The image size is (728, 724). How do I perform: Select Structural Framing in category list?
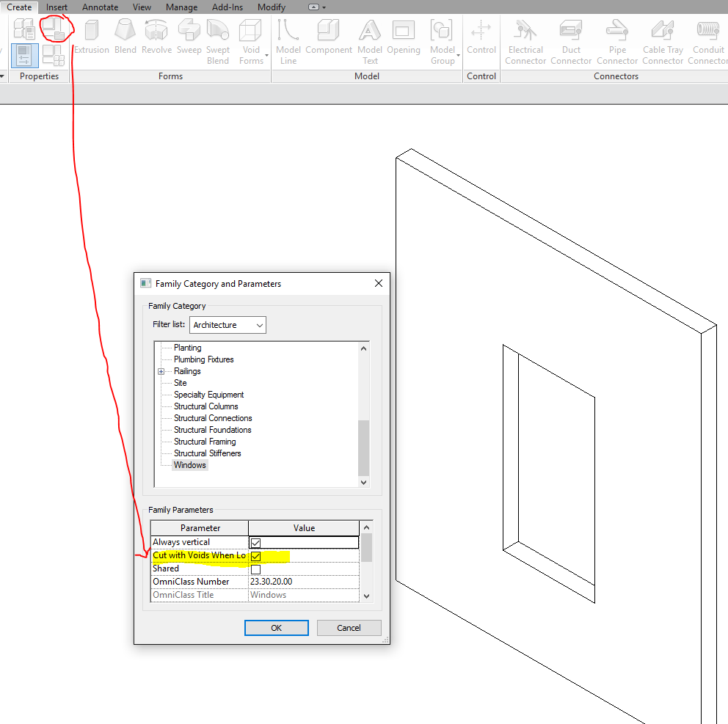205,441
